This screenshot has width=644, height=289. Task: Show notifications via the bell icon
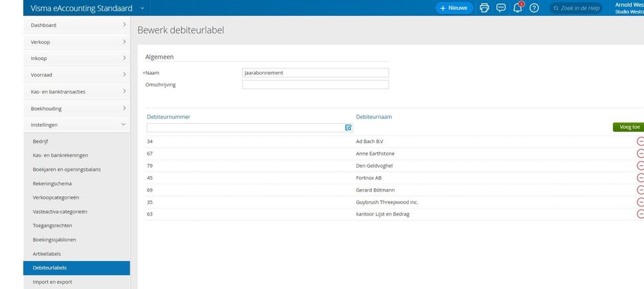(518, 8)
